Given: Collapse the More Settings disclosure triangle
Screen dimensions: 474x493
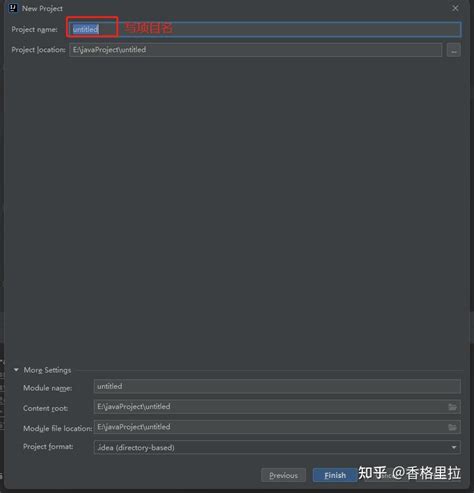Looking at the screenshot, I should click(x=16, y=370).
